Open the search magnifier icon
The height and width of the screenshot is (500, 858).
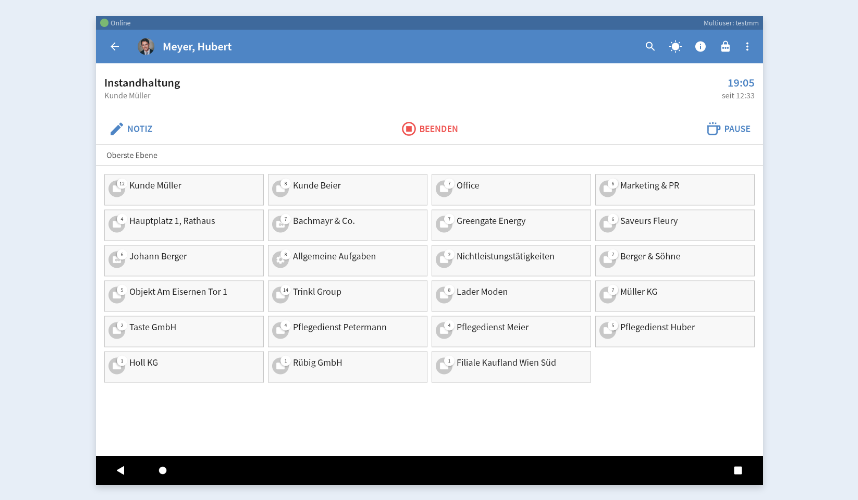(650, 47)
